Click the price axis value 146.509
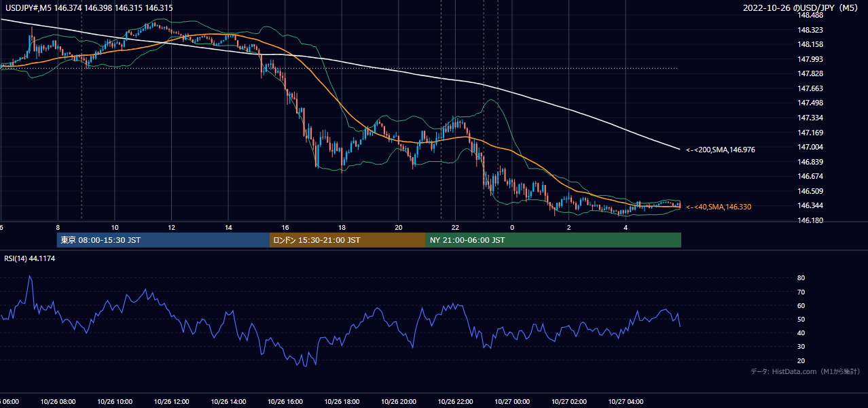868x408 pixels. (810, 191)
